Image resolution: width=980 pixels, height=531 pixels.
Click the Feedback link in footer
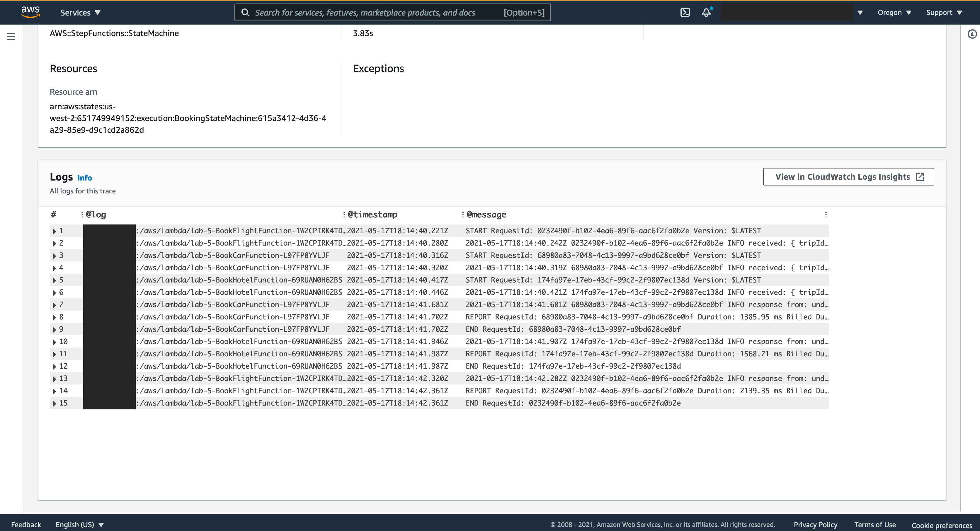pos(26,525)
